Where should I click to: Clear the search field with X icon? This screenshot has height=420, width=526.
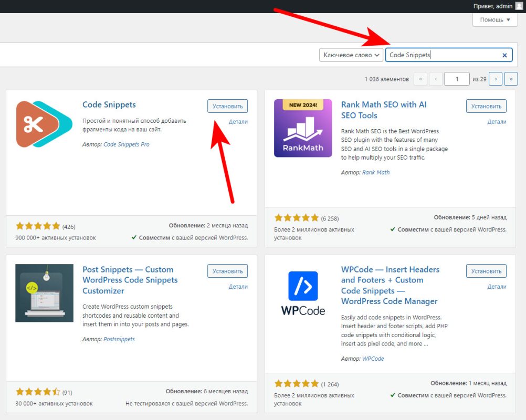(x=504, y=55)
